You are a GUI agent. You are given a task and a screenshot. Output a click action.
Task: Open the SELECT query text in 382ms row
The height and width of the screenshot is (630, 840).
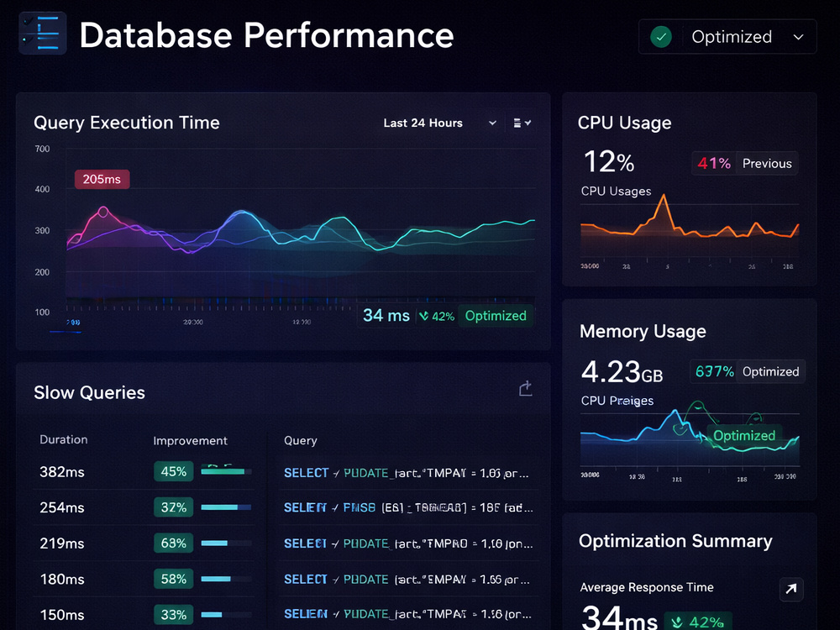coord(407,473)
